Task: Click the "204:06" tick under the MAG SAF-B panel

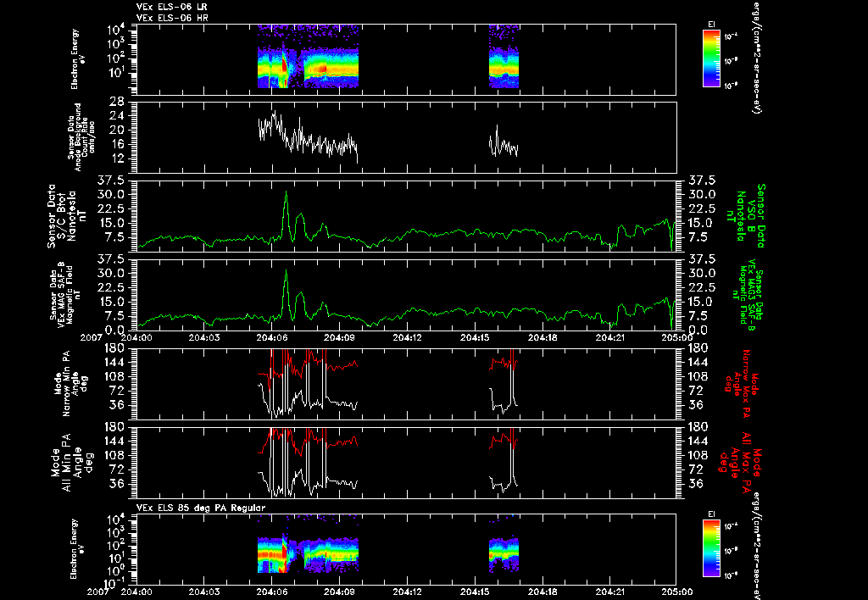Action: 272,337
